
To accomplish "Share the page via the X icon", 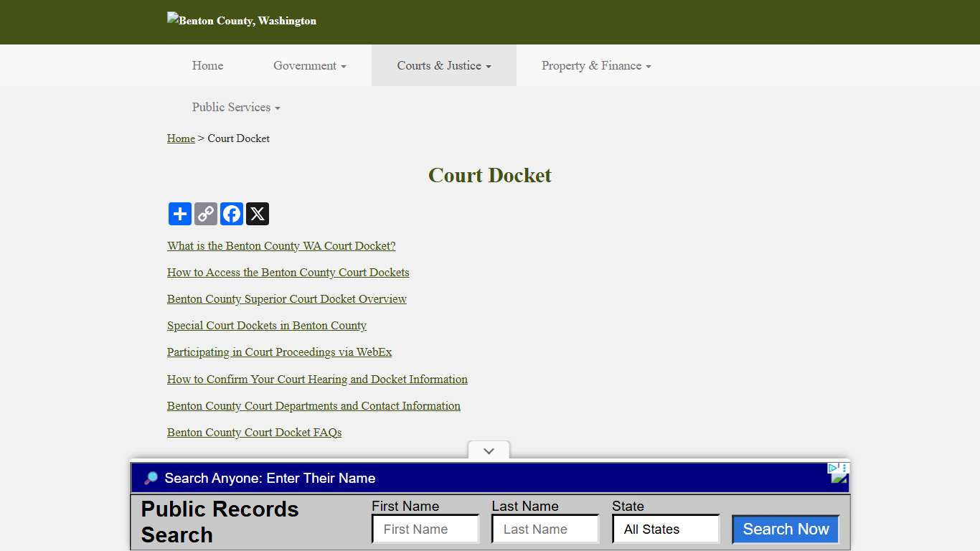I will point(257,213).
